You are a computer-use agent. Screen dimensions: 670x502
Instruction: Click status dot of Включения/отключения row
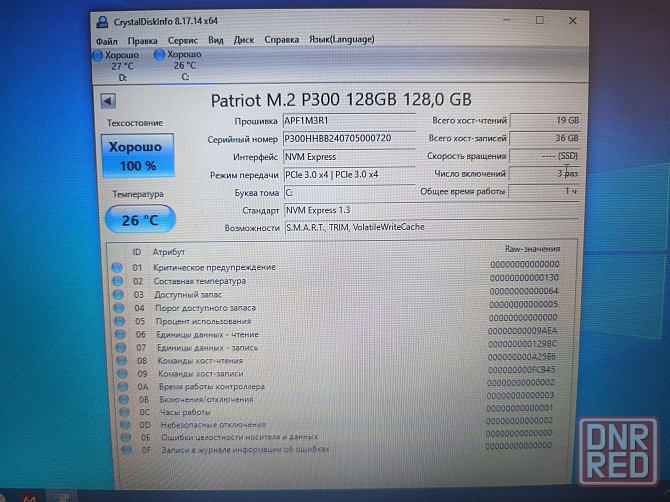(124, 399)
